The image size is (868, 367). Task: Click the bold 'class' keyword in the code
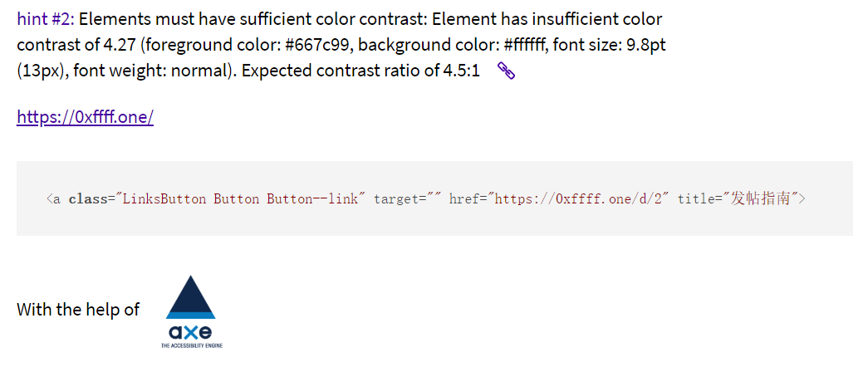87,198
